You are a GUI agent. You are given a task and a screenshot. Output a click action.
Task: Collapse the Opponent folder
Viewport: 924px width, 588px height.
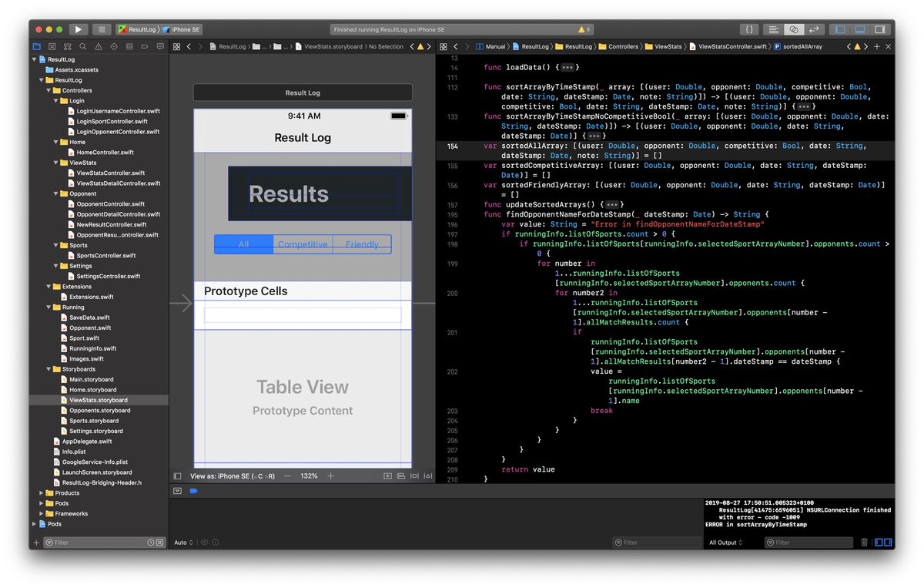click(x=57, y=193)
